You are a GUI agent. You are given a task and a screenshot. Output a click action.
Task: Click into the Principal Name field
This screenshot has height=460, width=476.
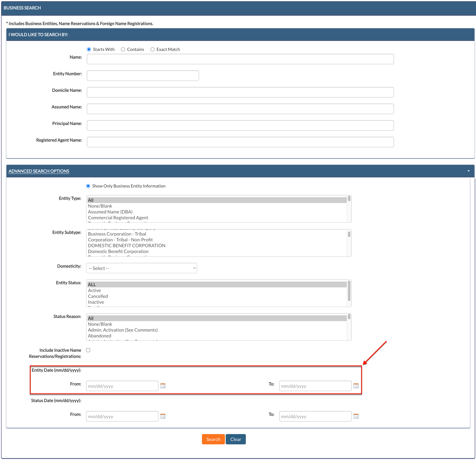point(240,125)
